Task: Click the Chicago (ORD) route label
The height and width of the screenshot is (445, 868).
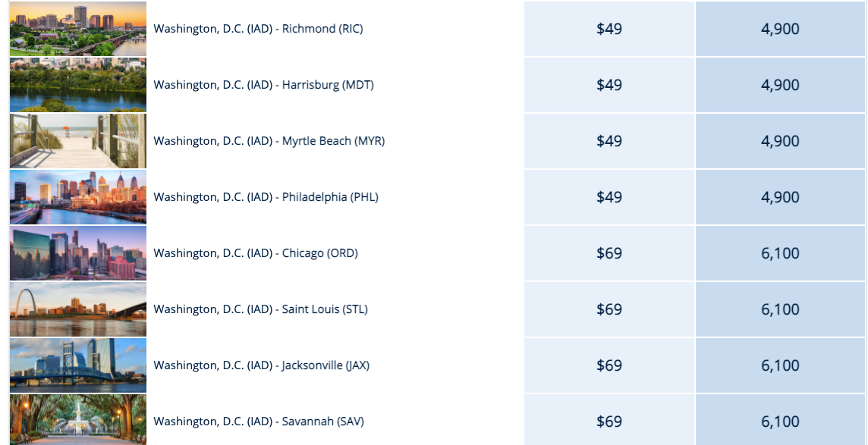Action: 256,253
